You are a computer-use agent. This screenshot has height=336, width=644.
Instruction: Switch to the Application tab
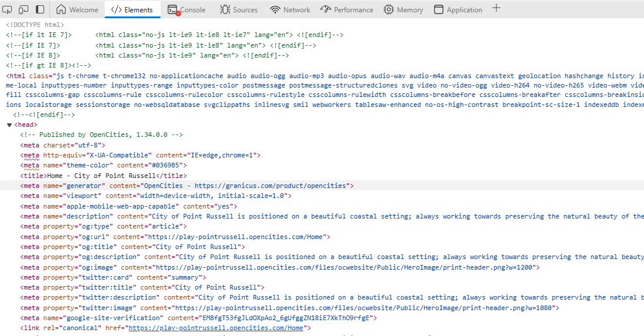[458, 9]
